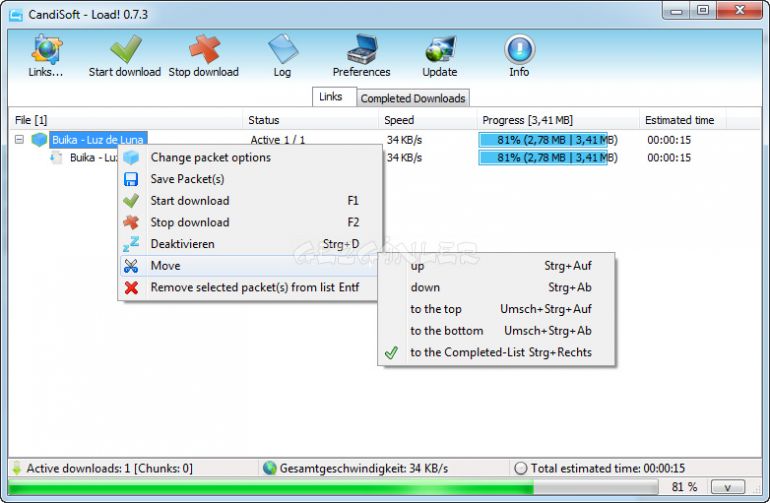Switch to the Completed Downloads tab
Image resolution: width=770 pixels, height=503 pixels.
point(412,98)
